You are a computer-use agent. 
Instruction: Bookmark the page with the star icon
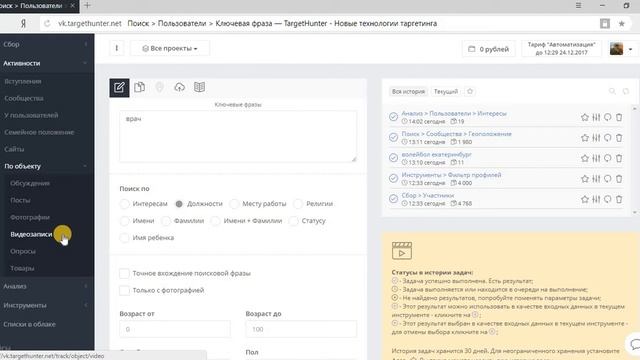(x=622, y=24)
